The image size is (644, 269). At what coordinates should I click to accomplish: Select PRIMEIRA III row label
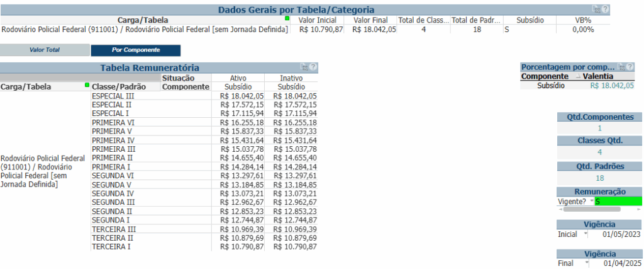pos(114,149)
